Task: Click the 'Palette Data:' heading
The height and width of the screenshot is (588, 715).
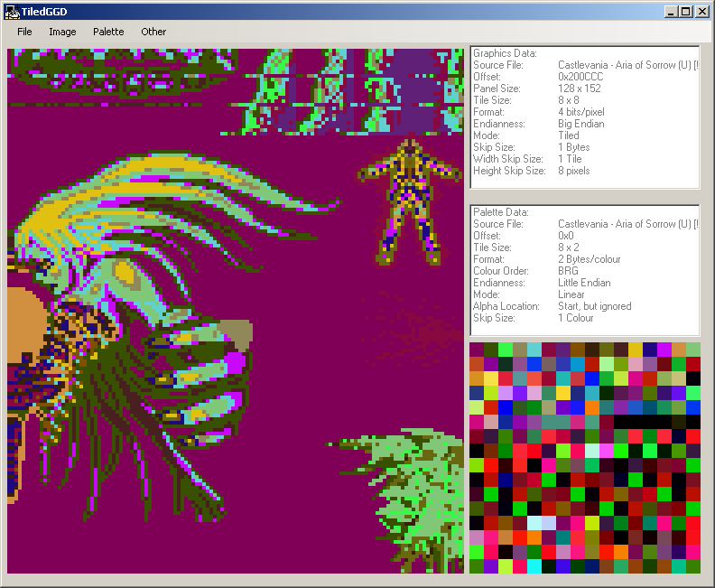Action: (501, 212)
